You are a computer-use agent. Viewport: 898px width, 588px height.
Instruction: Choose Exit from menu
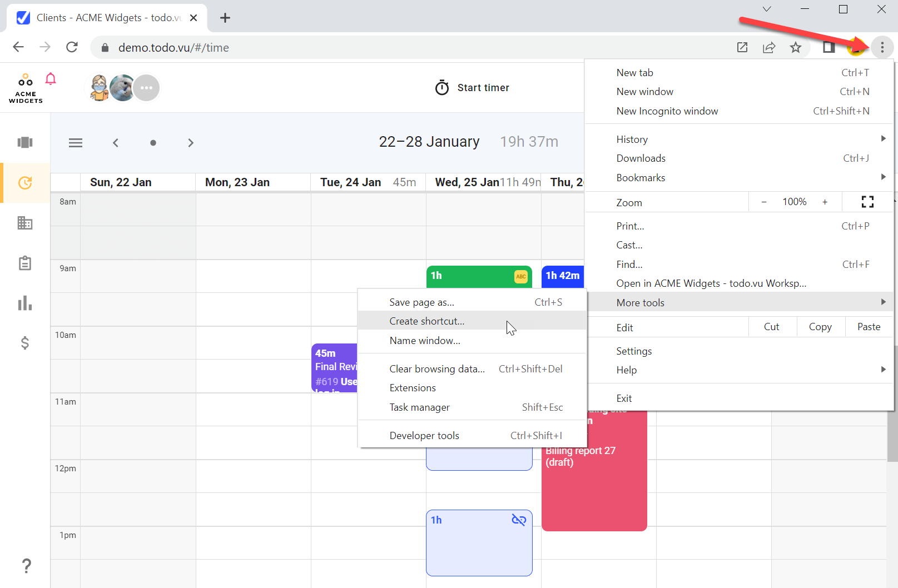click(x=739, y=398)
